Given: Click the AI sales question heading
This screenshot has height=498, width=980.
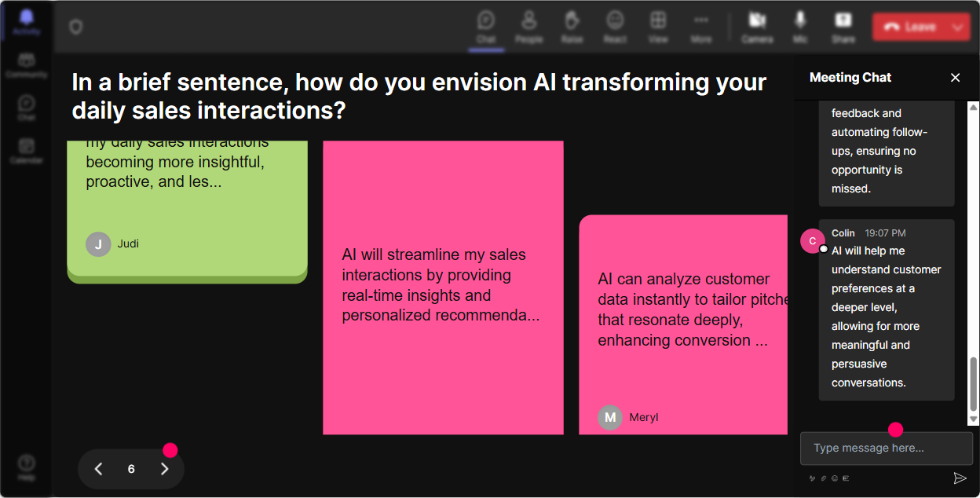Looking at the screenshot, I should click(x=419, y=96).
